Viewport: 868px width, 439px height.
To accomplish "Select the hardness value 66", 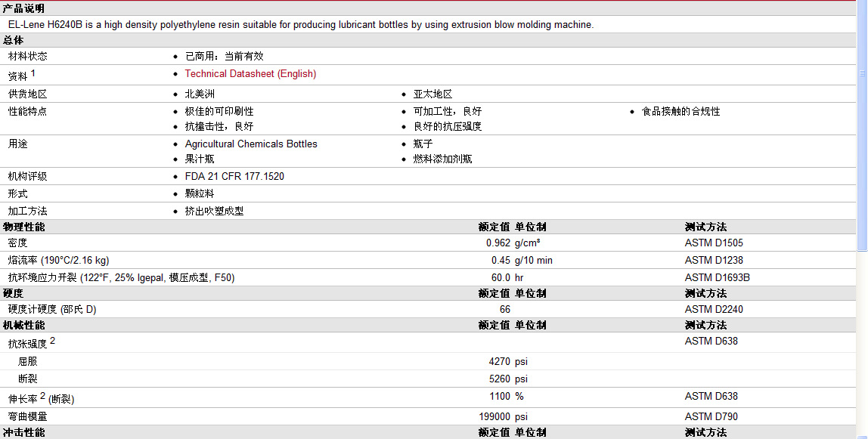I will pos(505,309).
